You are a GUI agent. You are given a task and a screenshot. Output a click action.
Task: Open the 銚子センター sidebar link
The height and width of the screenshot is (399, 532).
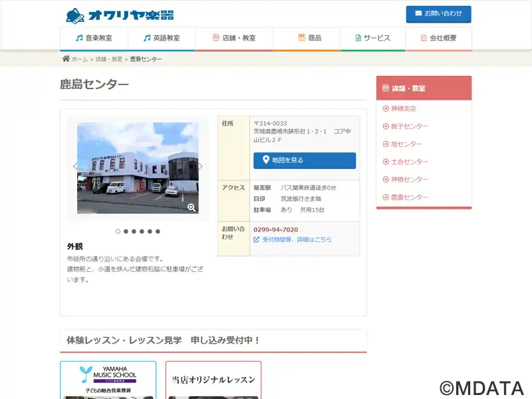click(410, 126)
